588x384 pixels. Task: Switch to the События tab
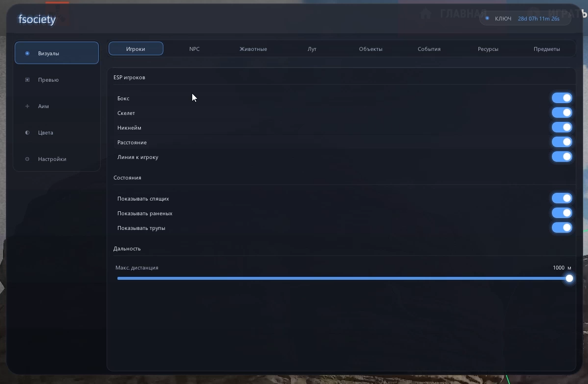pyautogui.click(x=430, y=49)
